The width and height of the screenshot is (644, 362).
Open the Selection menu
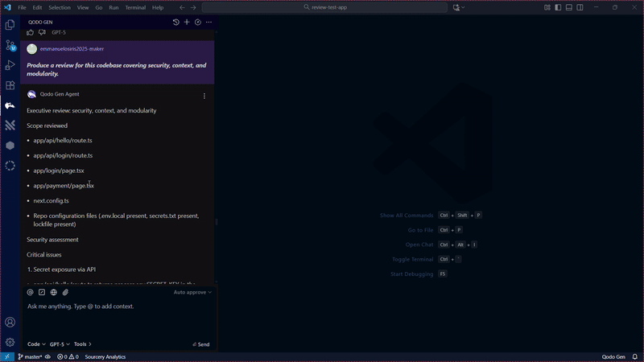click(60, 7)
